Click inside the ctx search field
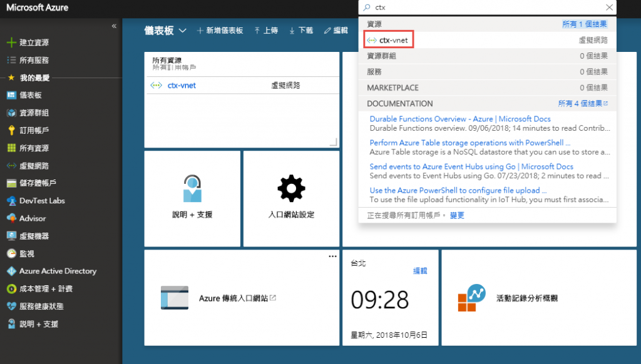Viewport: 641px width, 364px height. click(x=487, y=8)
